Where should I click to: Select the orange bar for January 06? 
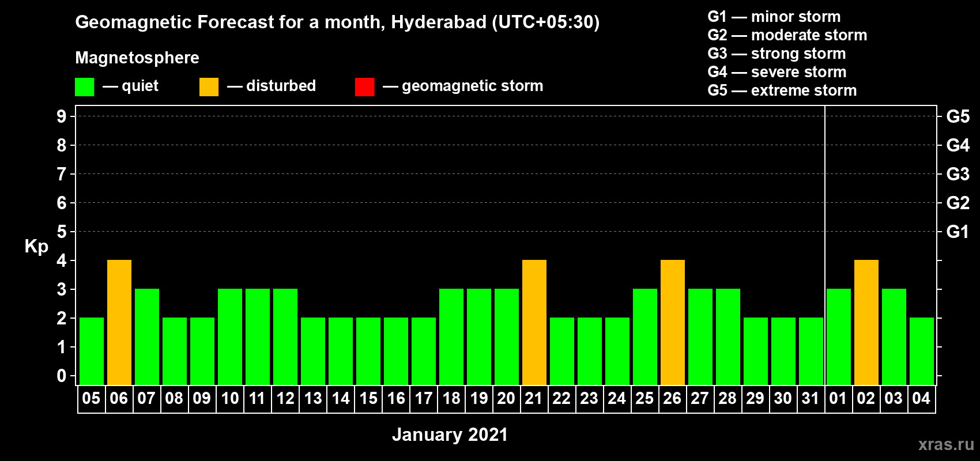[x=119, y=322]
